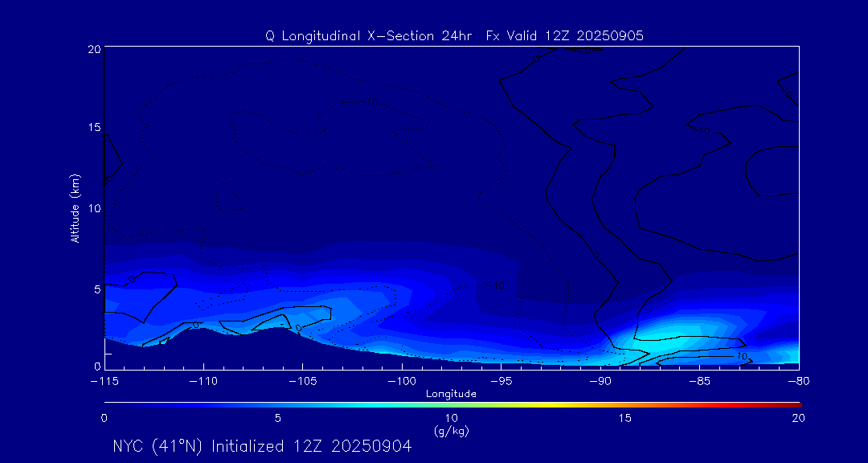Click the colorbar at the 15 g/kg orange region
This screenshot has width=868, height=463.
tap(625, 405)
